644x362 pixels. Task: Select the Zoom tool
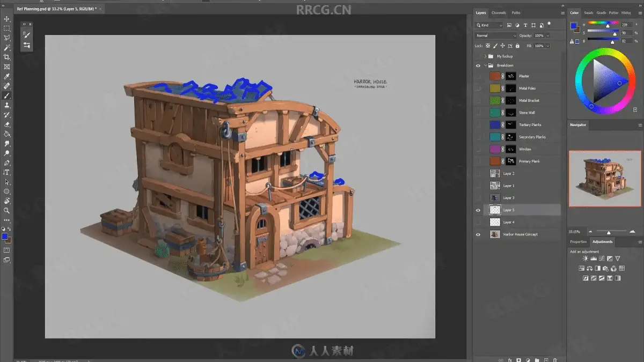7,211
